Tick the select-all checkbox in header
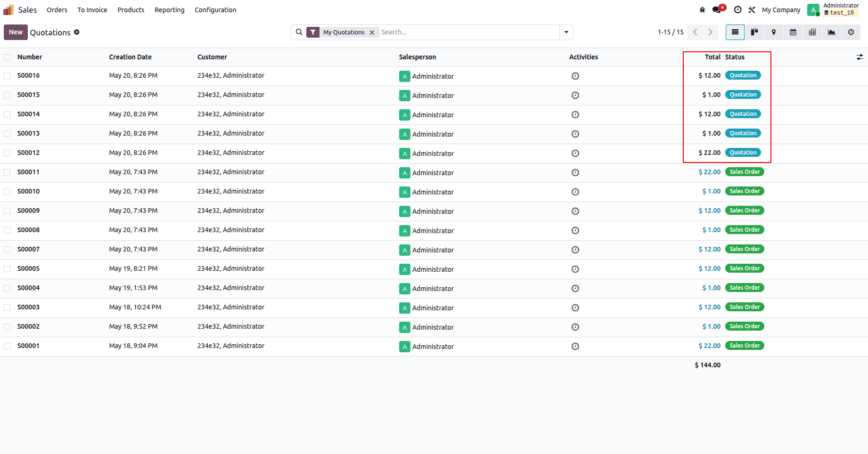 click(7, 57)
